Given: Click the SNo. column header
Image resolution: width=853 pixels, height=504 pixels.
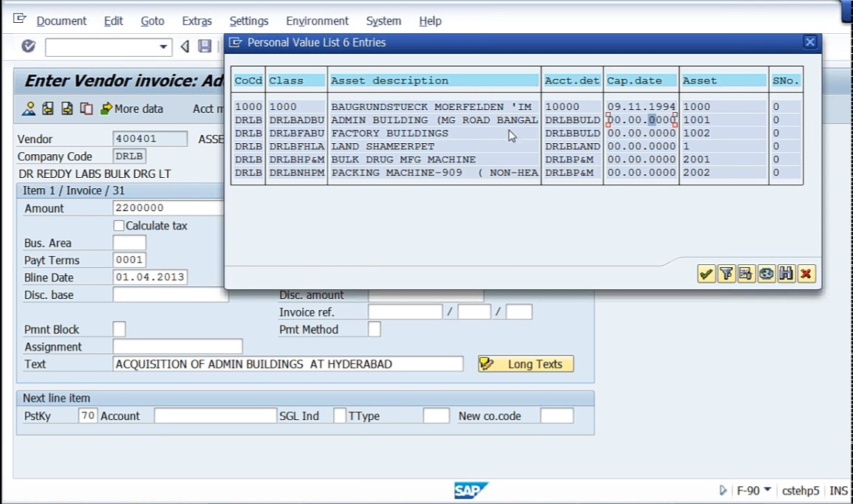Looking at the screenshot, I should click(786, 80).
